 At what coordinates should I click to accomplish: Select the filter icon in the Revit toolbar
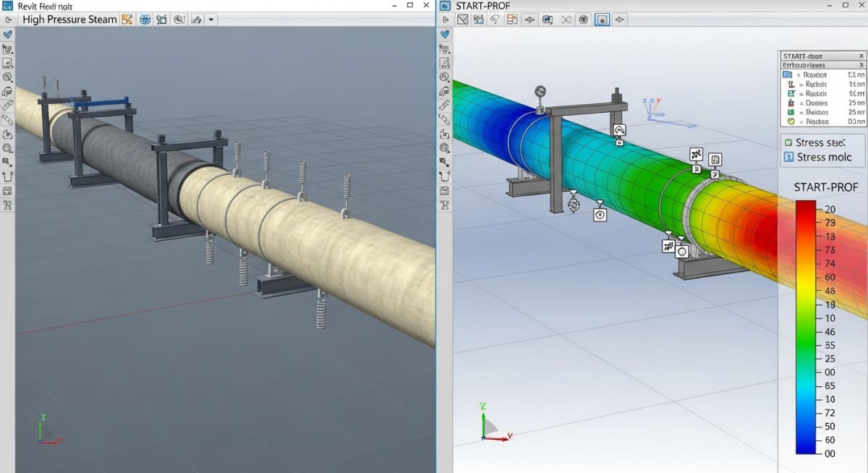click(127, 20)
